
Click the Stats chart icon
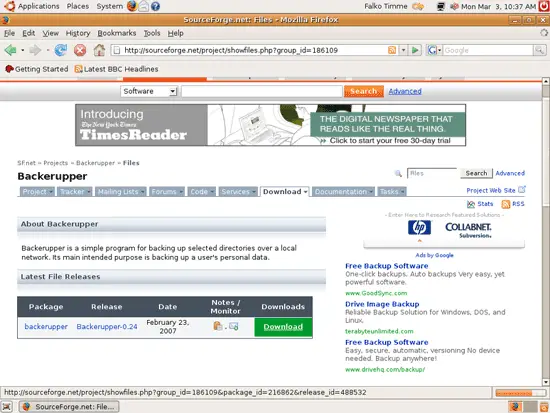pyautogui.click(x=471, y=204)
